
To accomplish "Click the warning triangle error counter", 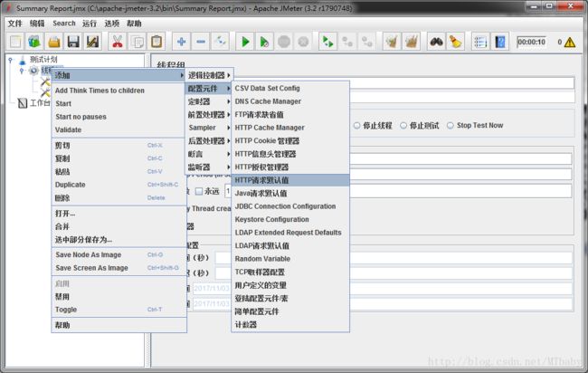I will click(570, 42).
